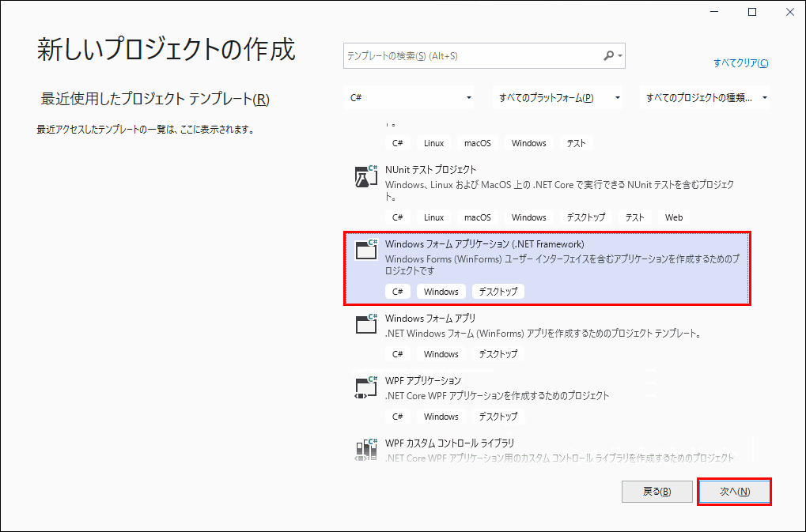
Task: Click the NUnit test project flask icon
Action: [x=366, y=176]
